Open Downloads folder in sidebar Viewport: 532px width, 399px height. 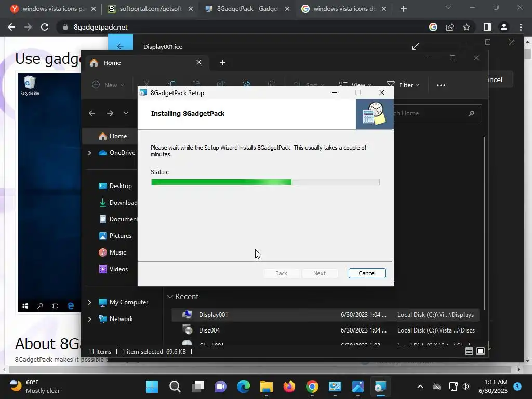(x=118, y=203)
